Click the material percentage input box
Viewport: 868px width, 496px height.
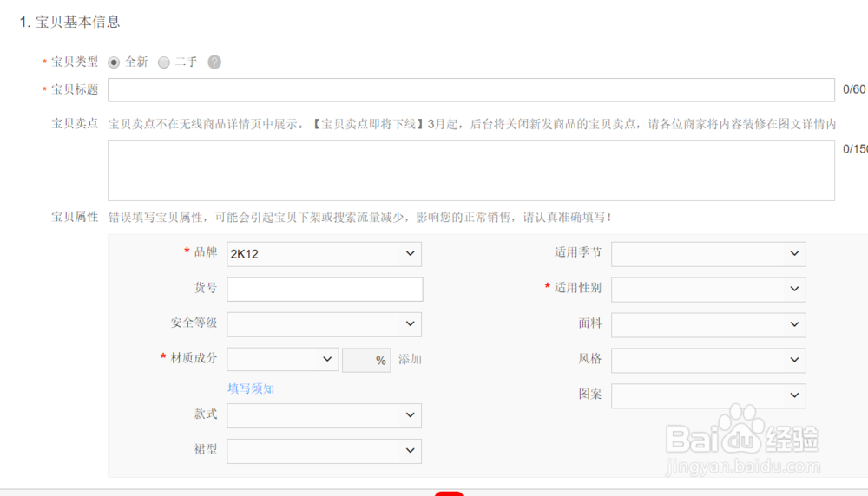point(366,360)
